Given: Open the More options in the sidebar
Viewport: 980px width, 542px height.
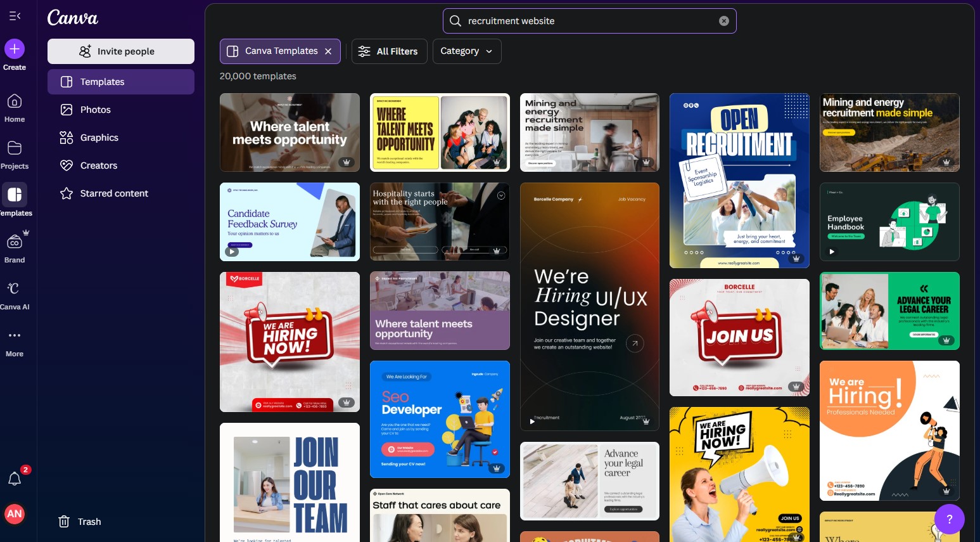Looking at the screenshot, I should pos(14,335).
